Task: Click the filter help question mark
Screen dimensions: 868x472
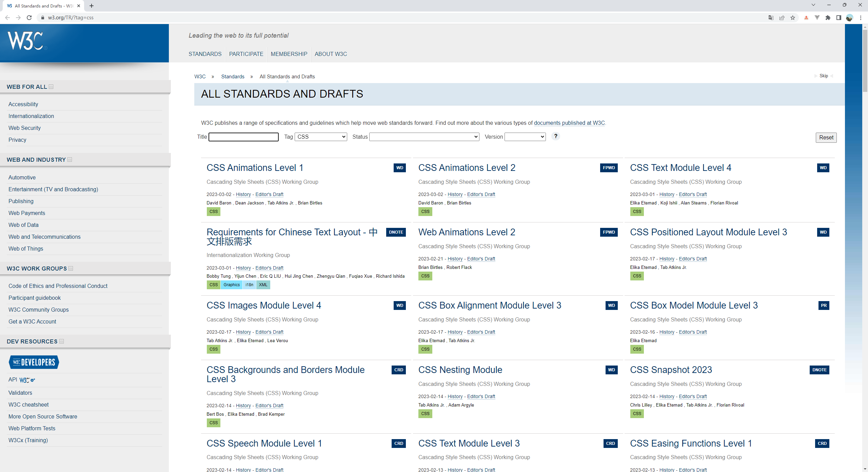Action: coord(555,136)
